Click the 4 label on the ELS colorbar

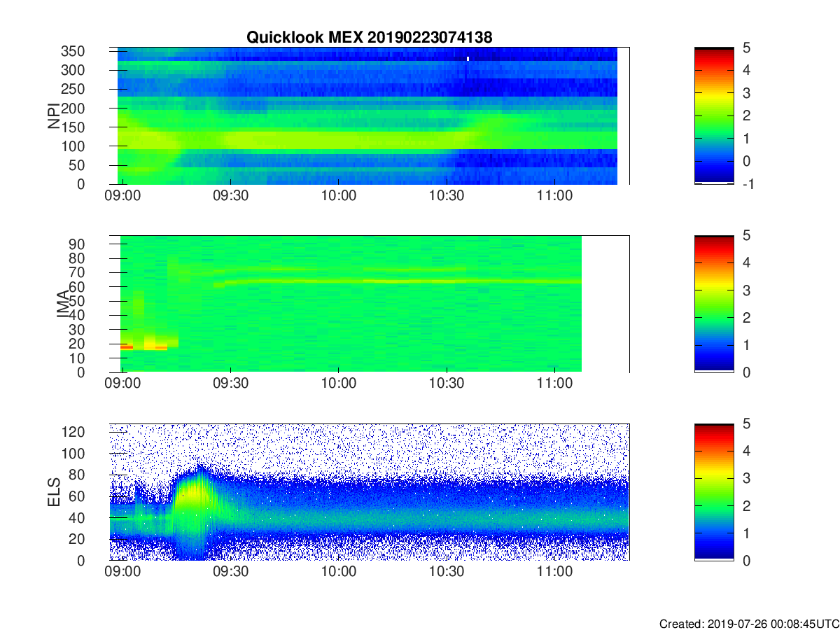pos(746,451)
